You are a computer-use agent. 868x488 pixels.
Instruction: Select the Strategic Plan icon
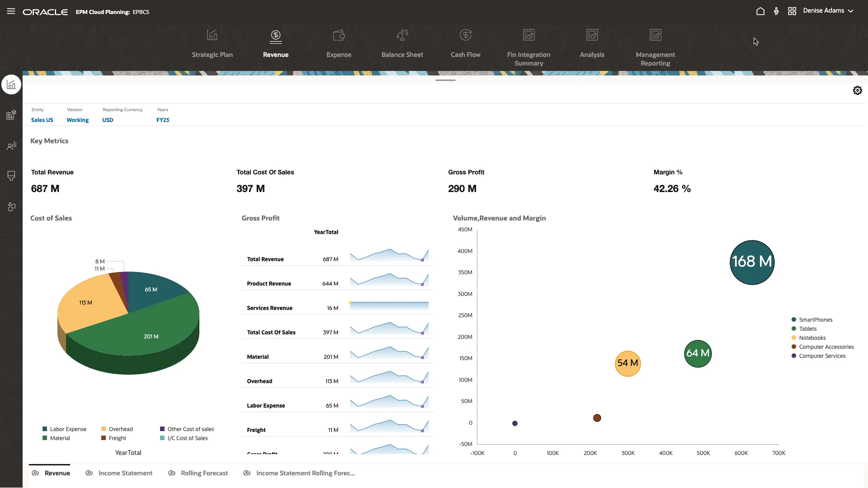[x=212, y=43]
